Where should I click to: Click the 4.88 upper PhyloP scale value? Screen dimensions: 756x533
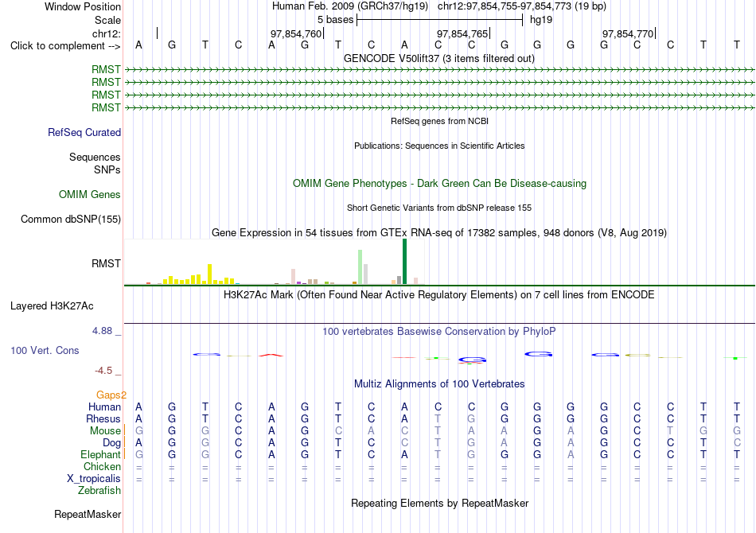102,331
